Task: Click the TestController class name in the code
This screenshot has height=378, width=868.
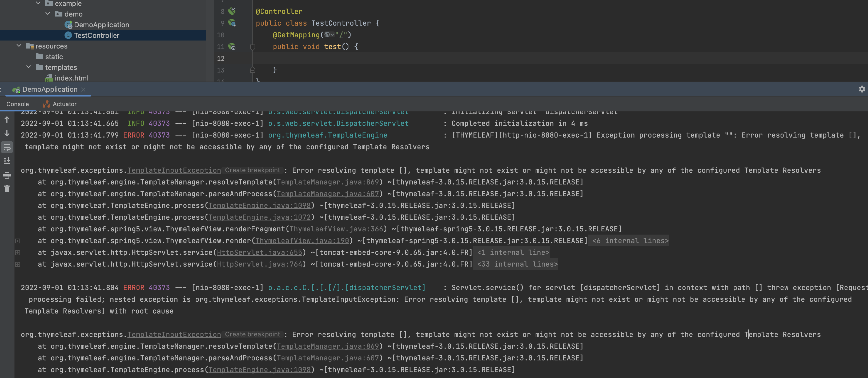Action: [341, 23]
